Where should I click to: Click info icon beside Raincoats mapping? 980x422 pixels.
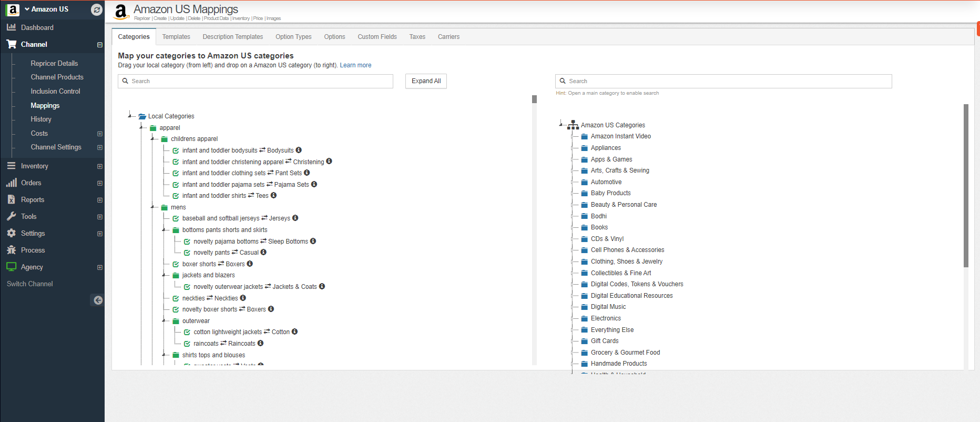click(260, 343)
